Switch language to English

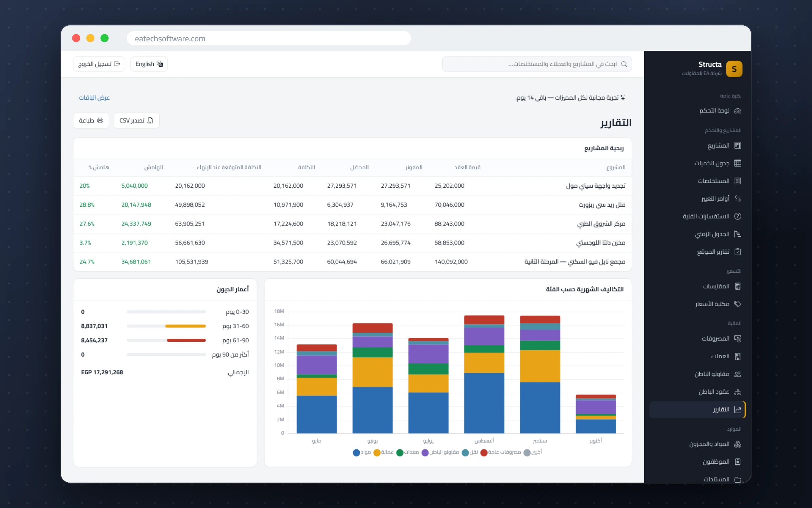tap(149, 64)
